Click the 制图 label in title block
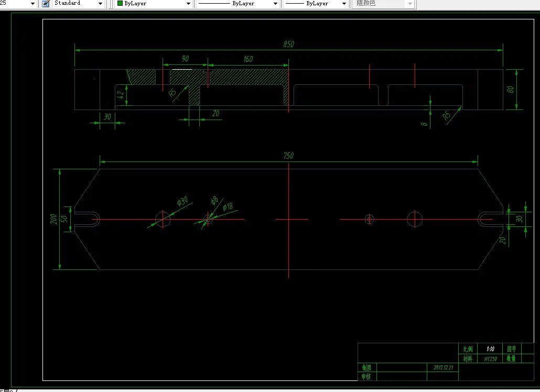 click(x=366, y=367)
